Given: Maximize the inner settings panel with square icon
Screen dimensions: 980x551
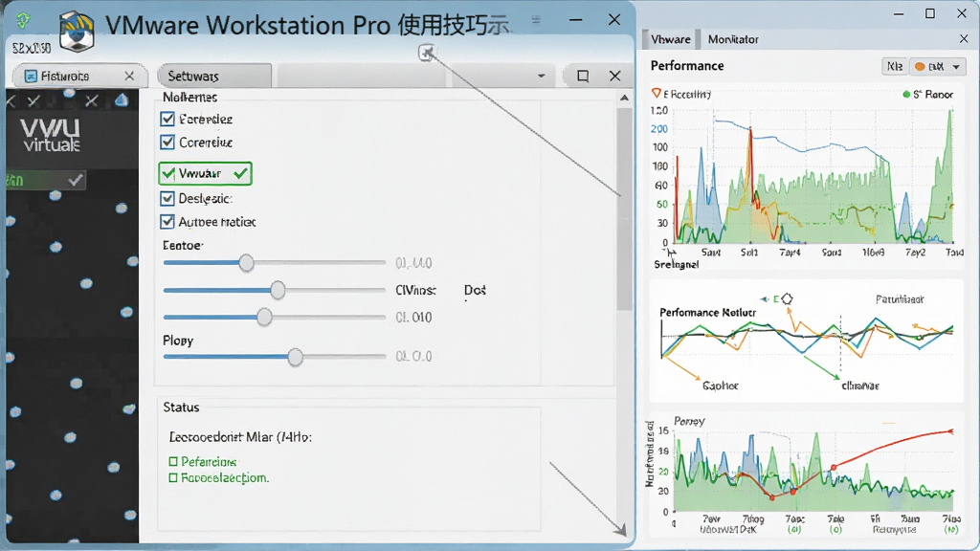Looking at the screenshot, I should (x=583, y=77).
